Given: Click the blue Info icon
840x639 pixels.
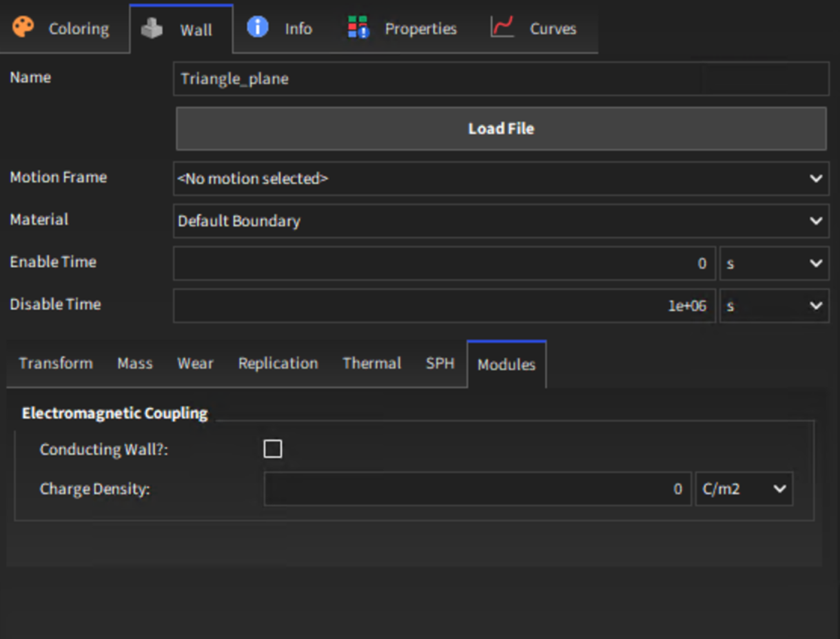Looking at the screenshot, I should [257, 27].
